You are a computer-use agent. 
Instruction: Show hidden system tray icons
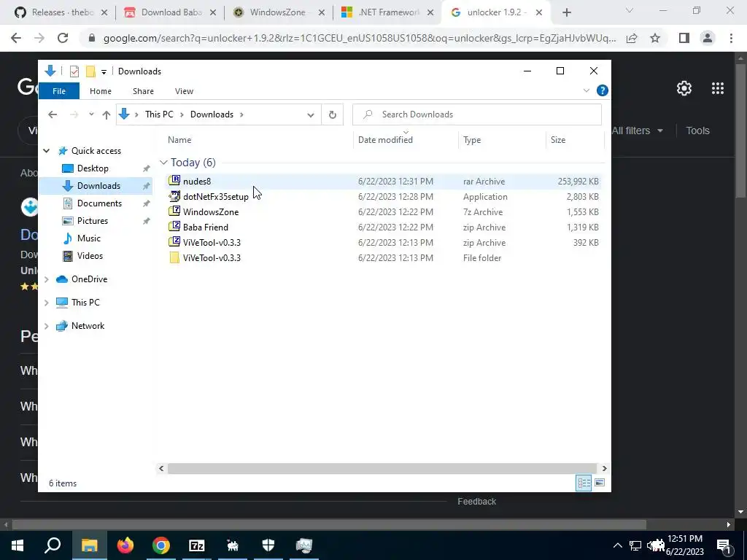pyautogui.click(x=617, y=545)
